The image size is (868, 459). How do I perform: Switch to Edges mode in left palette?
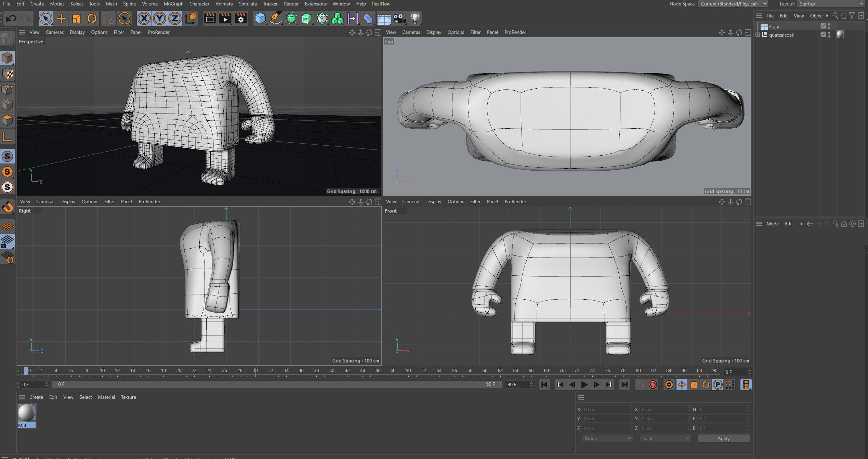(7, 105)
